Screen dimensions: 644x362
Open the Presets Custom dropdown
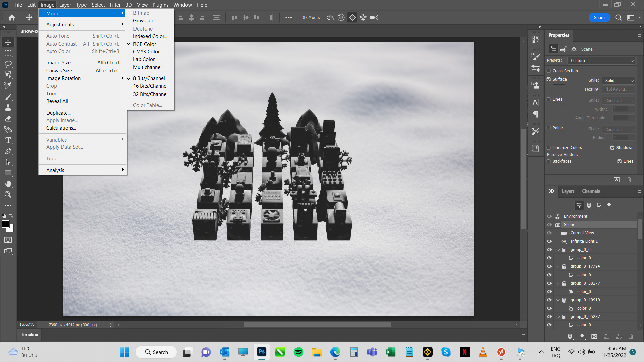coord(601,61)
